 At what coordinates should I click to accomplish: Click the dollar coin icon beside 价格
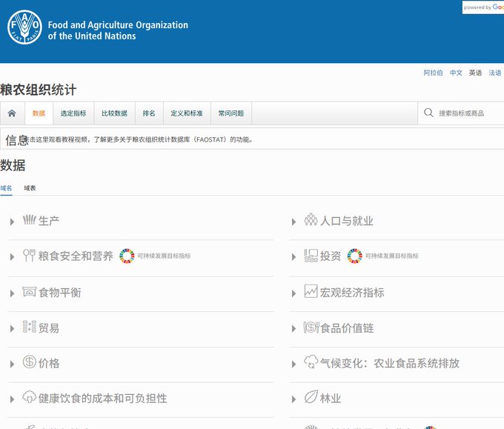29,362
